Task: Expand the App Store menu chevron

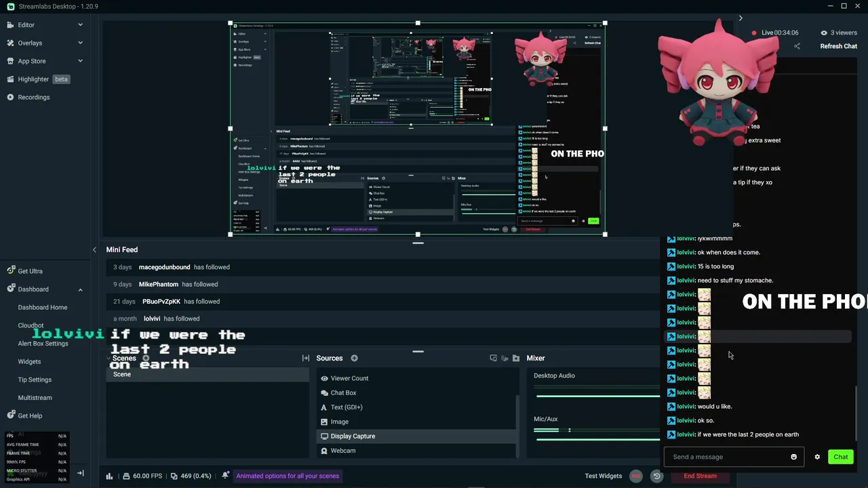Action: pos(80,61)
